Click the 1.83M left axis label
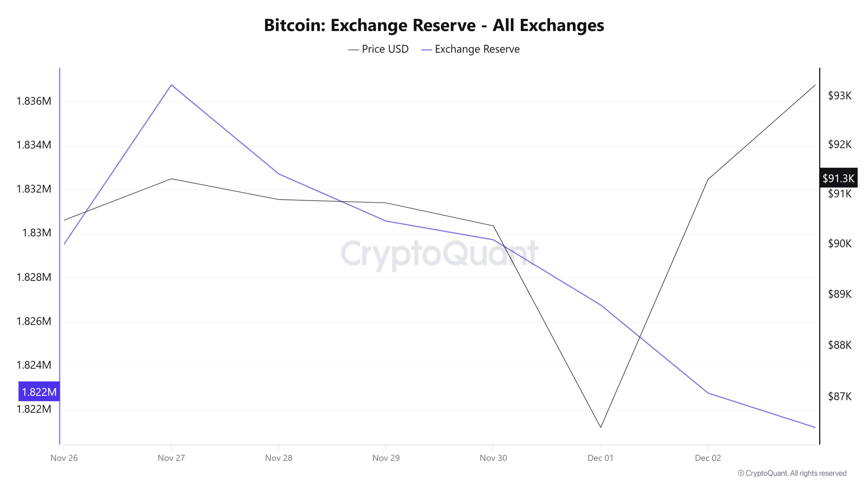 pos(37,233)
